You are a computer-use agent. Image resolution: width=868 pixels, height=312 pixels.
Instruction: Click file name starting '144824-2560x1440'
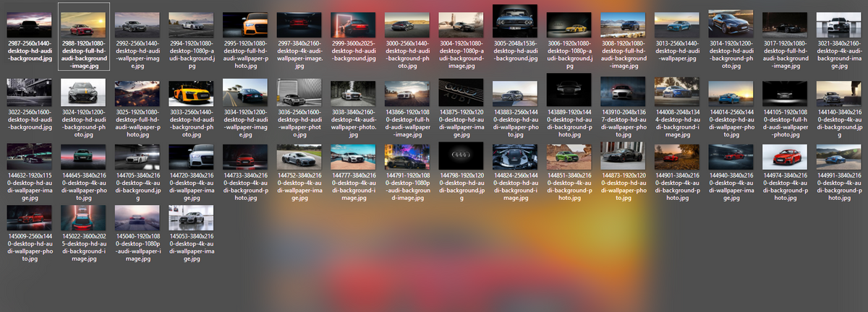point(516,186)
